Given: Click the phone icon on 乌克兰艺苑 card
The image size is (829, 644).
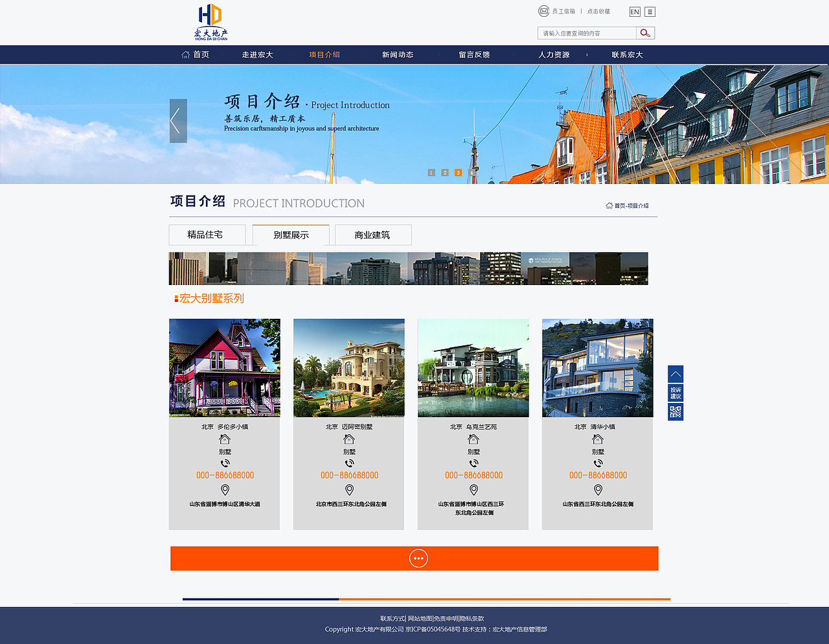Looking at the screenshot, I should pos(473,463).
